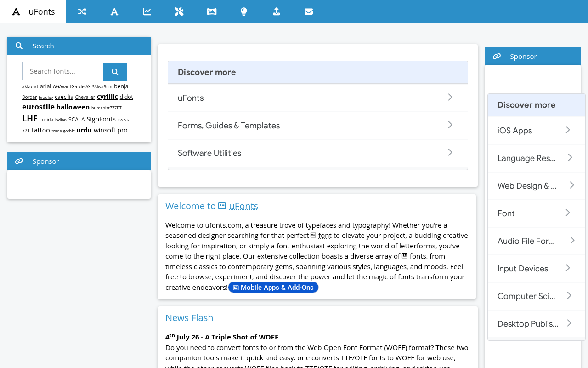
Task: Click the SignFonts tag
Action: [x=101, y=119]
